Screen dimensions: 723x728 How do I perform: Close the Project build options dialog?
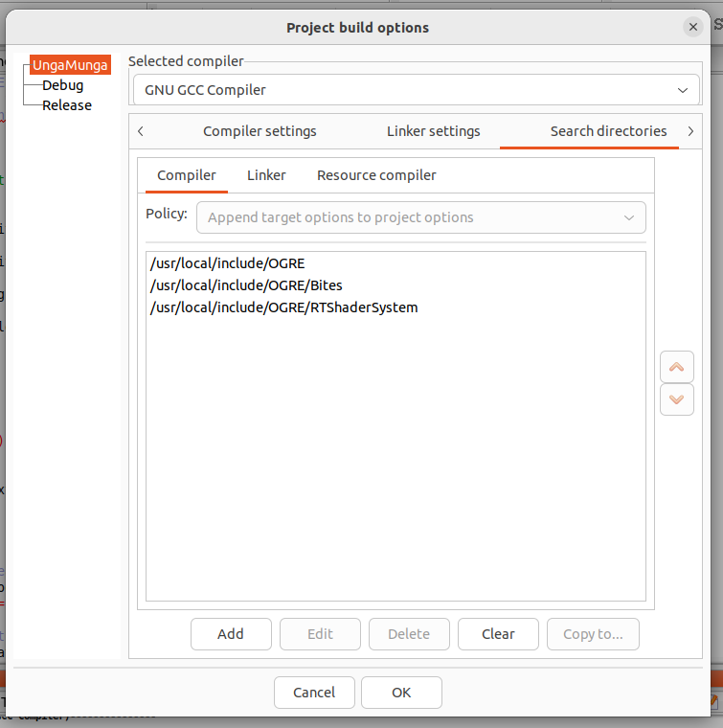point(693,27)
